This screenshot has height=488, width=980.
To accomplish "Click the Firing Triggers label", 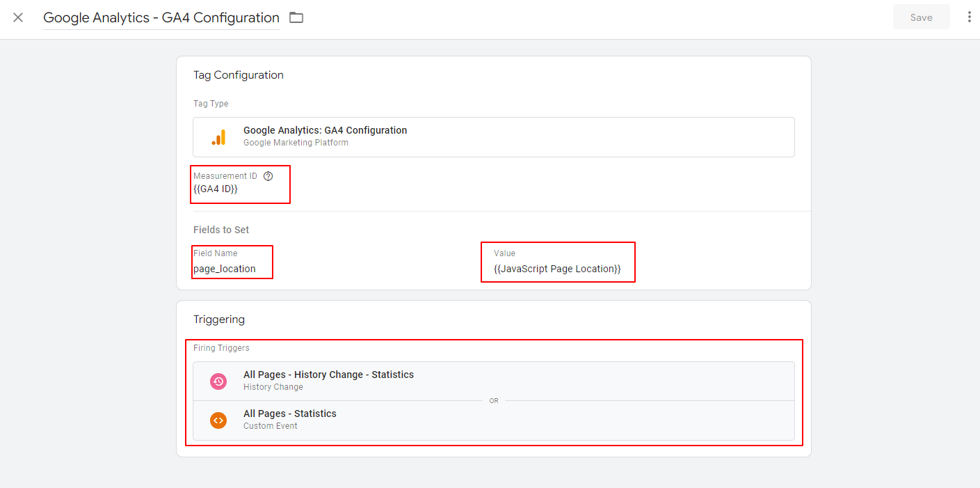I will coord(221,348).
